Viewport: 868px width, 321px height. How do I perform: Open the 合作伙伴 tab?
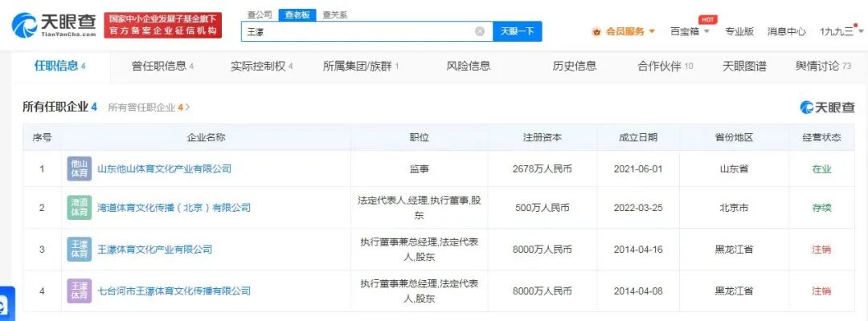665,67
